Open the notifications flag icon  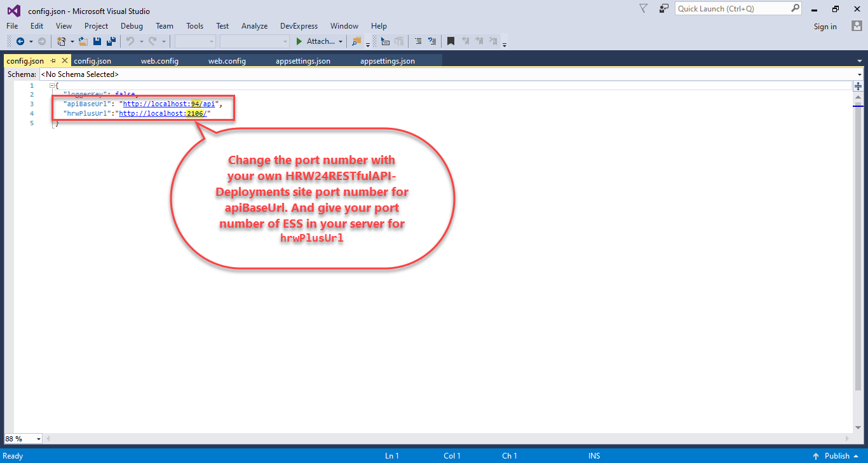(643, 8)
